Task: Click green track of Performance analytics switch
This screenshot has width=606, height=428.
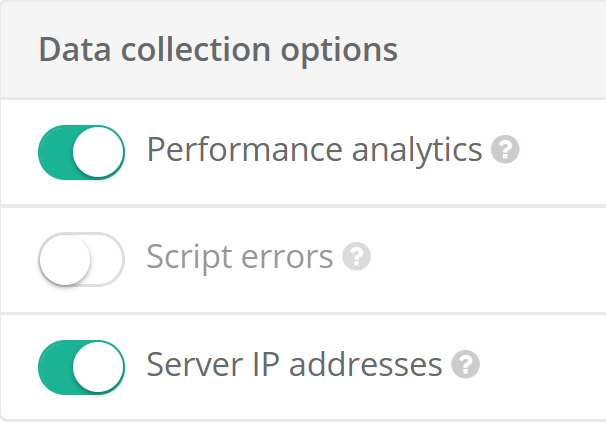Action: pos(56,152)
